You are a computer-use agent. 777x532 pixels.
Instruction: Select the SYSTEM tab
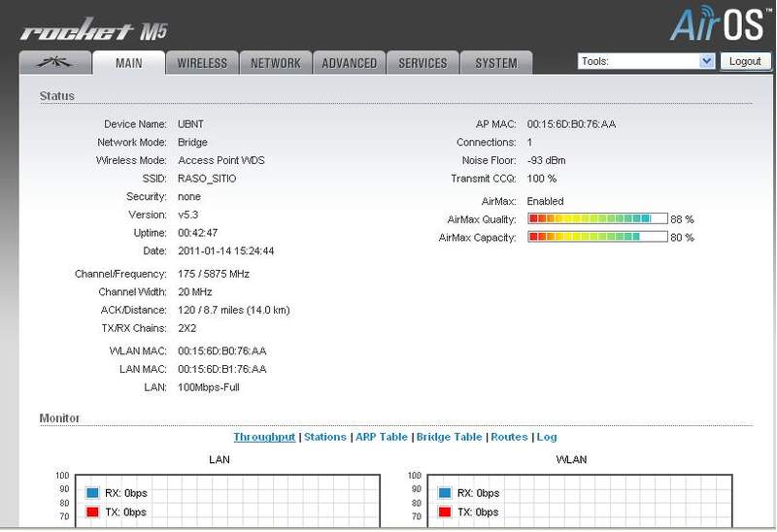(x=495, y=63)
